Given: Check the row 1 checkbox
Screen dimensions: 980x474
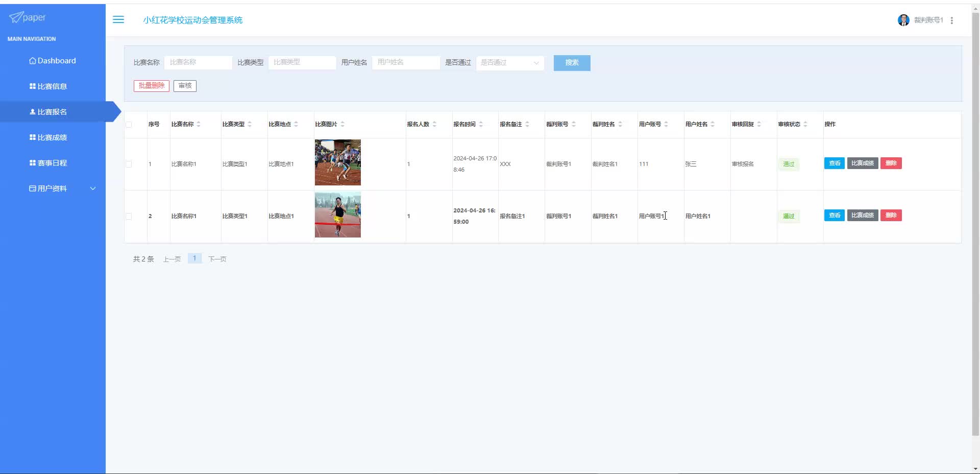Looking at the screenshot, I should [129, 164].
